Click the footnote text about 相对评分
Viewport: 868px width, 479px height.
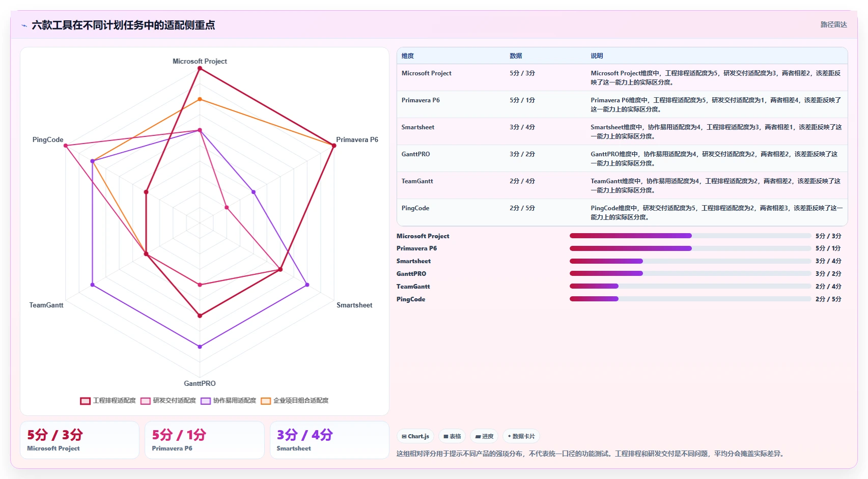click(x=591, y=454)
